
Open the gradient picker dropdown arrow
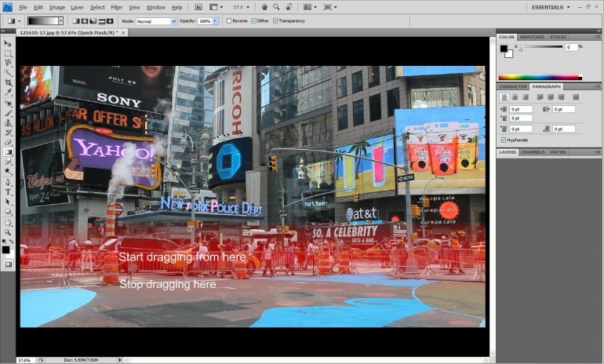click(x=60, y=21)
